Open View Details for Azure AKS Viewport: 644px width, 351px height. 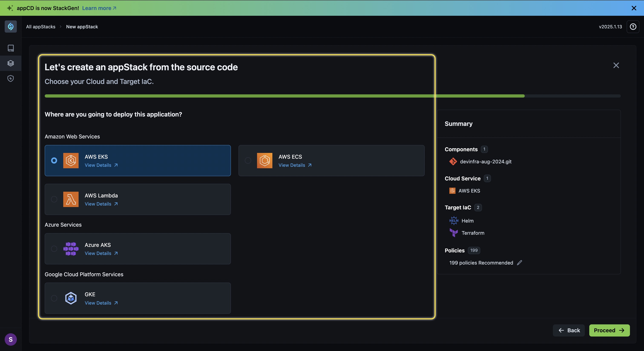pos(101,253)
